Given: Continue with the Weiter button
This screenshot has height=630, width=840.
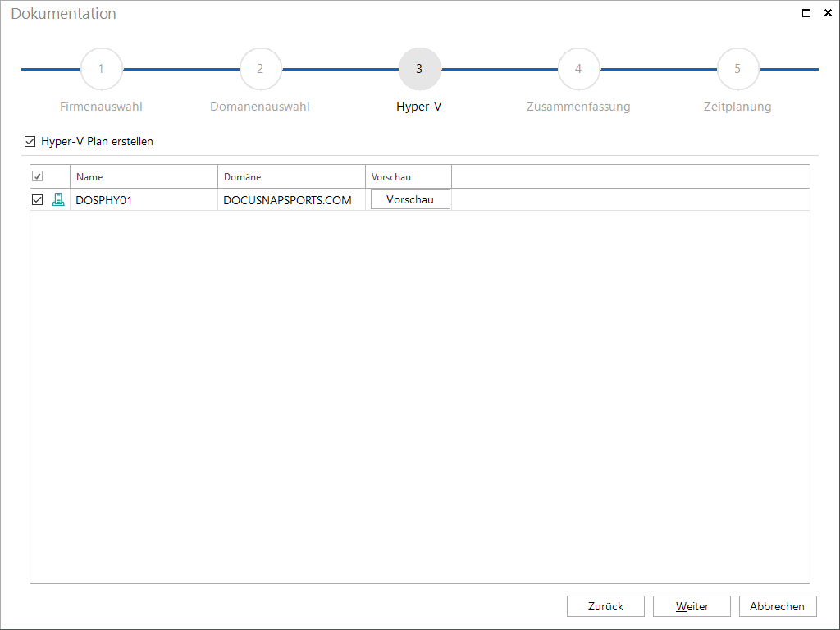Looking at the screenshot, I should click(692, 606).
